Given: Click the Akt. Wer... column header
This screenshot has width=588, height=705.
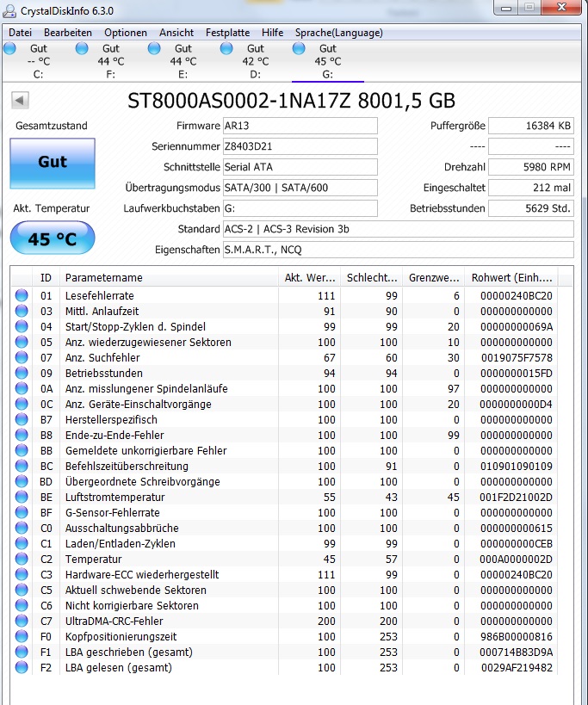Looking at the screenshot, I should click(x=310, y=278).
